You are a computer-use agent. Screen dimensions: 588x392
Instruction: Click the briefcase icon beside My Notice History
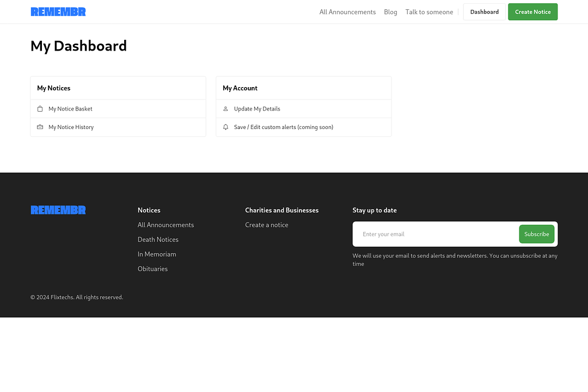coord(40,127)
